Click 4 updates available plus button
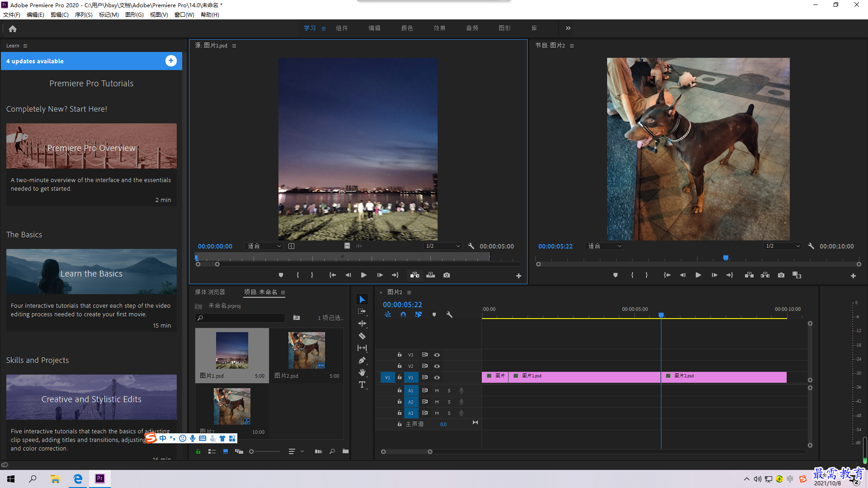This screenshot has height=488, width=868. pos(171,61)
